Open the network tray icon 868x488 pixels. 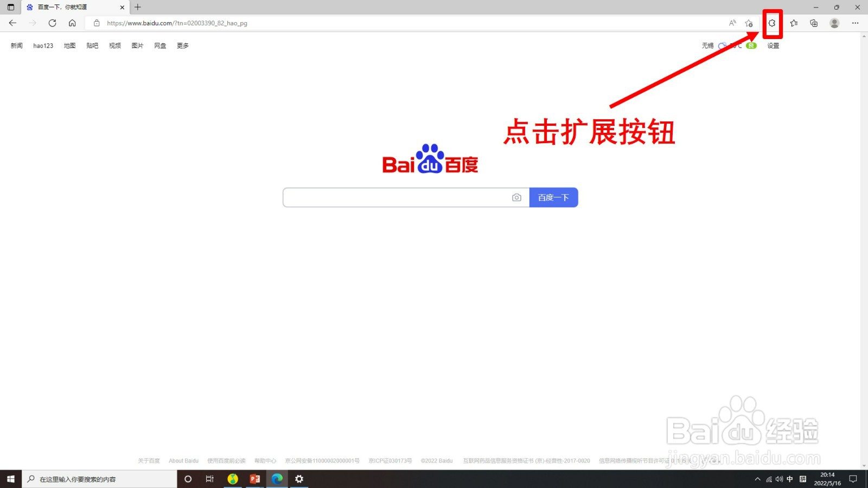coord(769,479)
